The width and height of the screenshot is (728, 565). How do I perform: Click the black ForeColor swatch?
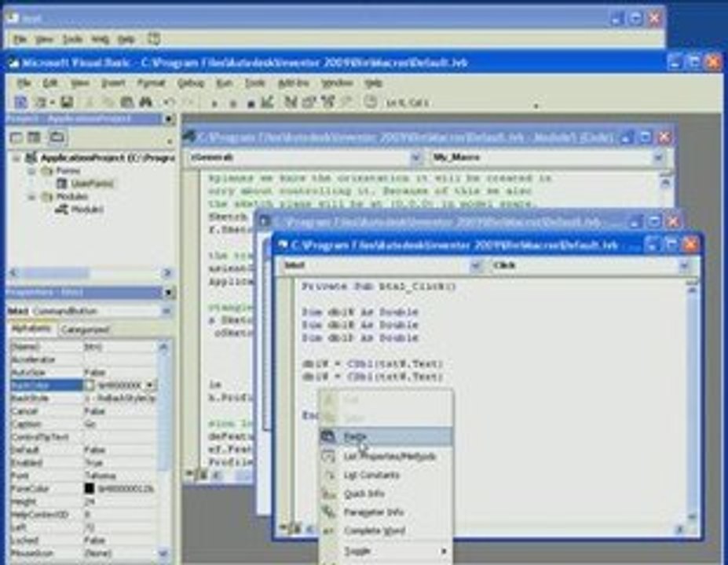[x=90, y=488]
